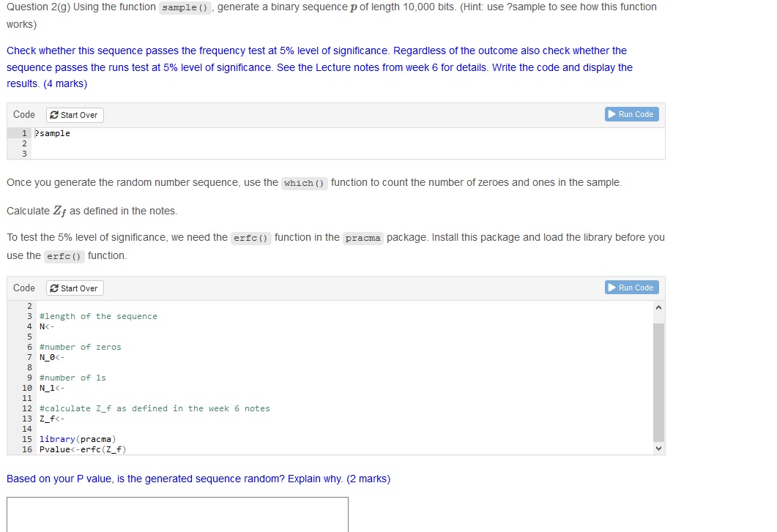The width and height of the screenshot is (777, 532).
Task: Click line 1 containing "?sample" in the first editor
Action: coord(53,132)
